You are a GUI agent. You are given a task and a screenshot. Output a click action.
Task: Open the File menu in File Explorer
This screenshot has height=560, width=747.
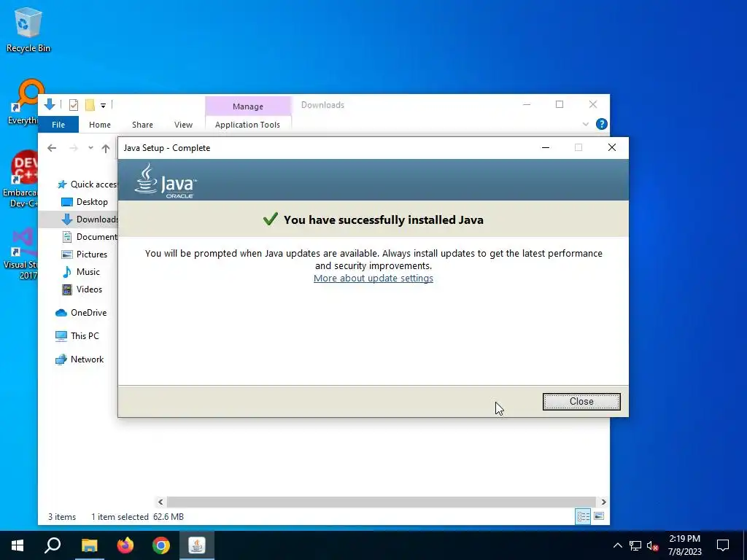(x=58, y=125)
